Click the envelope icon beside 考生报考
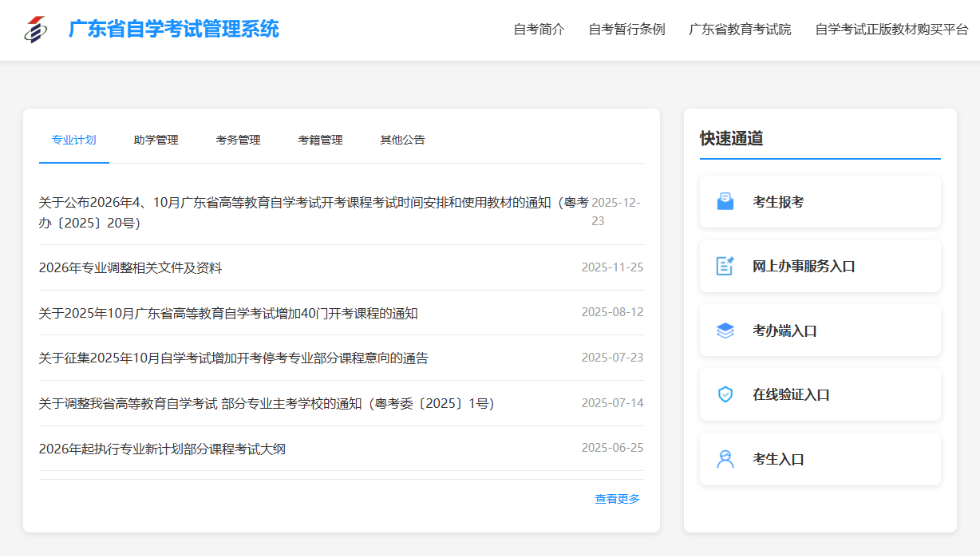The height and width of the screenshot is (558, 980). point(725,202)
